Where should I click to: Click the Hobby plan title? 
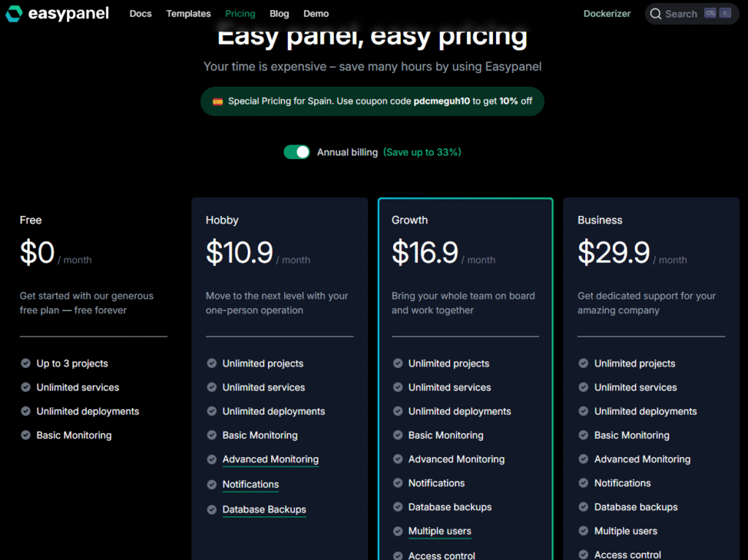222,220
